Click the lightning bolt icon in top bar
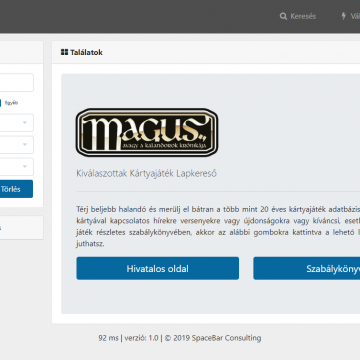Image resolution: width=360 pixels, height=360 pixels. (x=343, y=16)
